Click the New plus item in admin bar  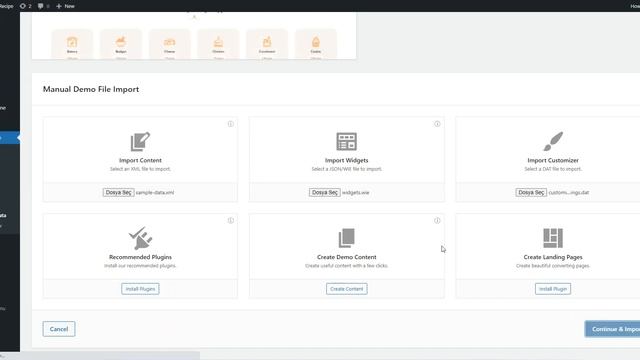(x=65, y=6)
